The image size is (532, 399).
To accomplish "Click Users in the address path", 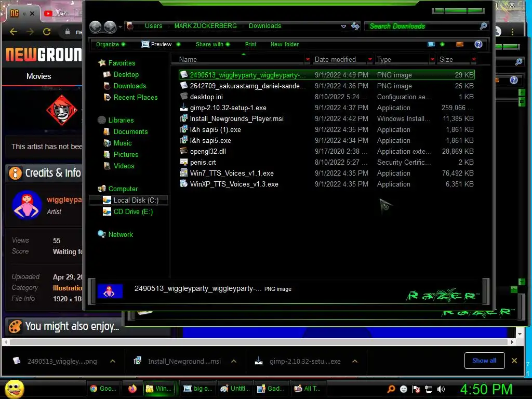I will (153, 26).
